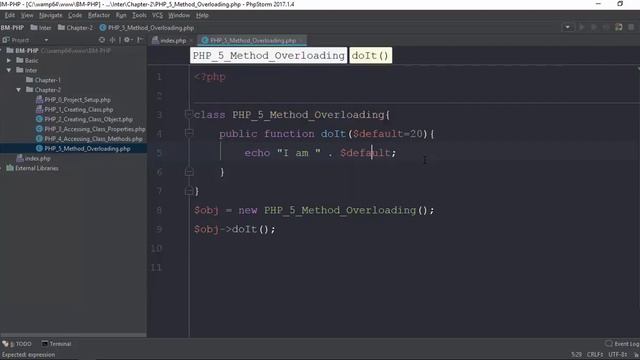The image size is (640, 360).
Task: Click the hide Project panel icon
Action: 140,40
